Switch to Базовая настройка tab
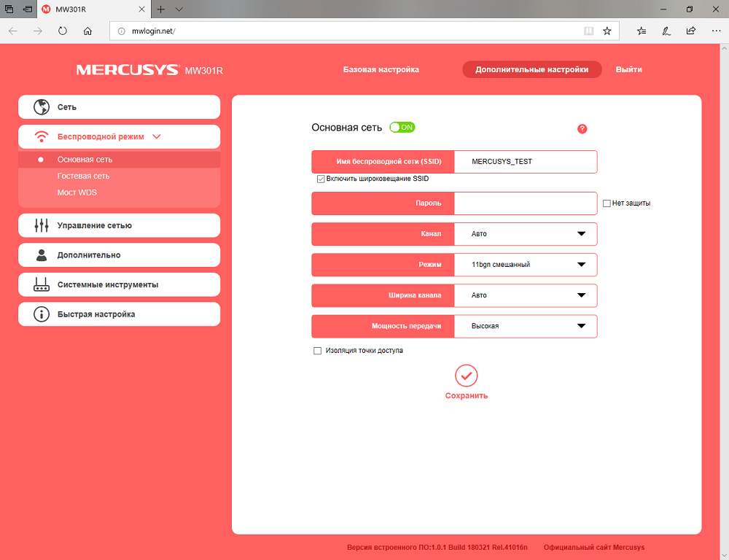The height and width of the screenshot is (560, 729). click(x=381, y=69)
